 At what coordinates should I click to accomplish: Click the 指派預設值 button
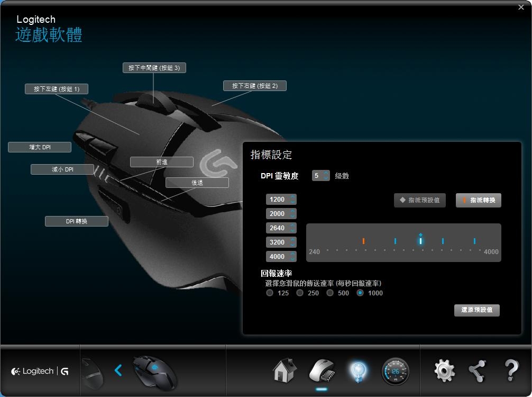coord(420,201)
